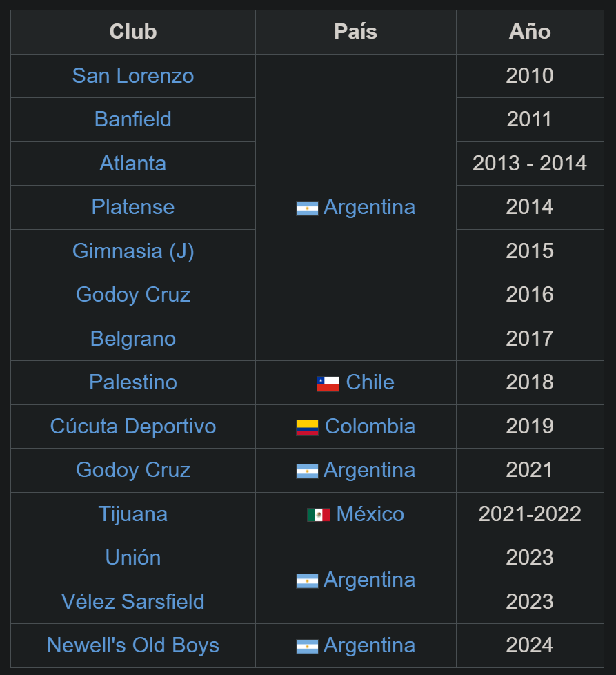Image resolution: width=616 pixels, height=675 pixels.
Task: Click Argentina flag in Newell's Old Boys row
Action: (x=307, y=647)
